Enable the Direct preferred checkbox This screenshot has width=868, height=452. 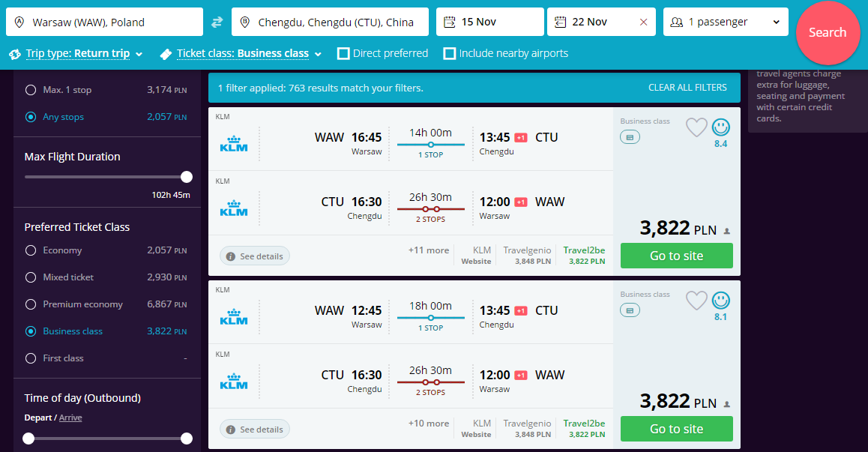tap(343, 54)
